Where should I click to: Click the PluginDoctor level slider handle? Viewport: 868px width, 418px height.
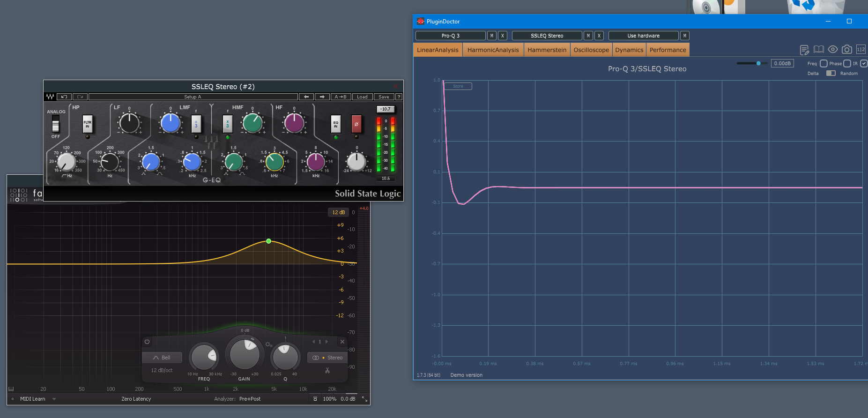[x=758, y=63]
